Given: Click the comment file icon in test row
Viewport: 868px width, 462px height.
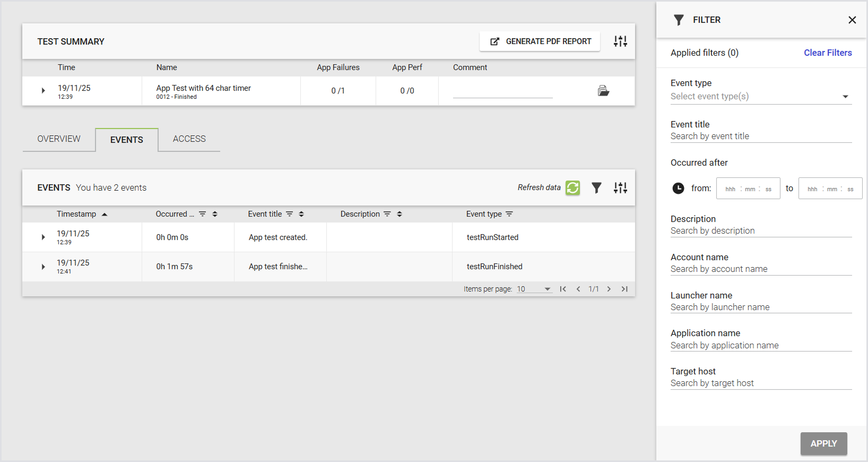Looking at the screenshot, I should click(603, 91).
